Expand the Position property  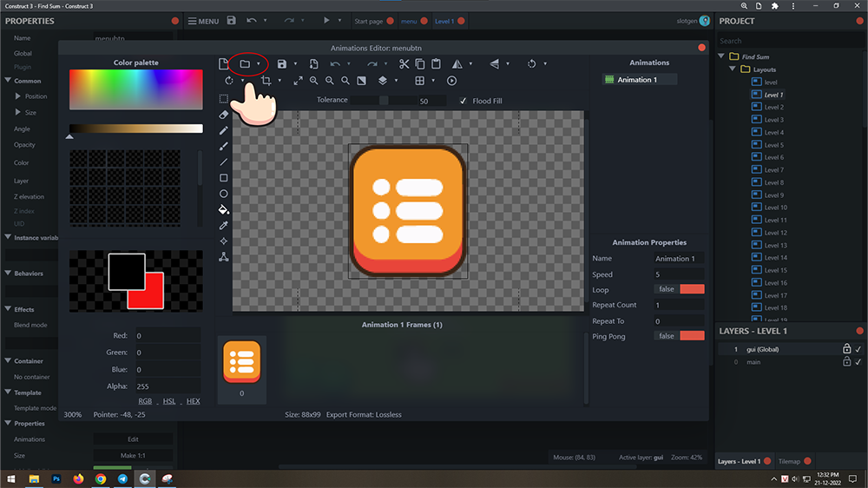pos(17,96)
